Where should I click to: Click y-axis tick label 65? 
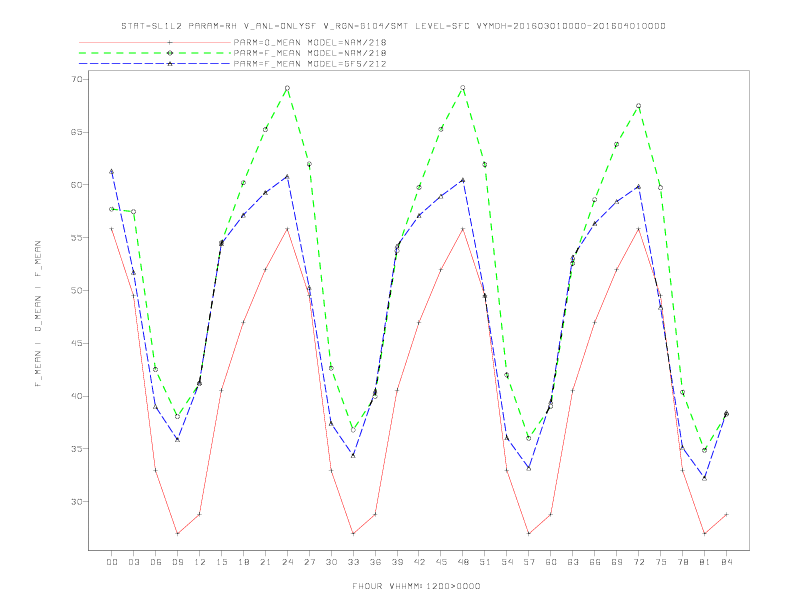click(x=77, y=132)
